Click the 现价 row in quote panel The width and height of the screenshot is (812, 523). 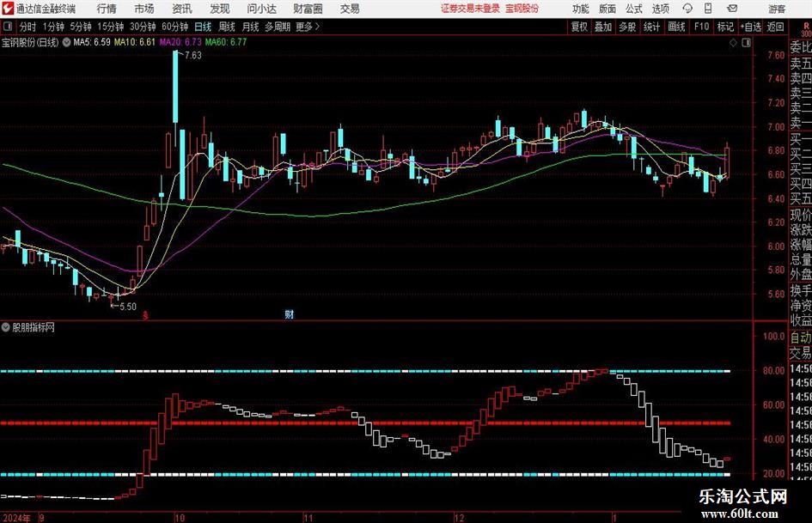tap(800, 215)
